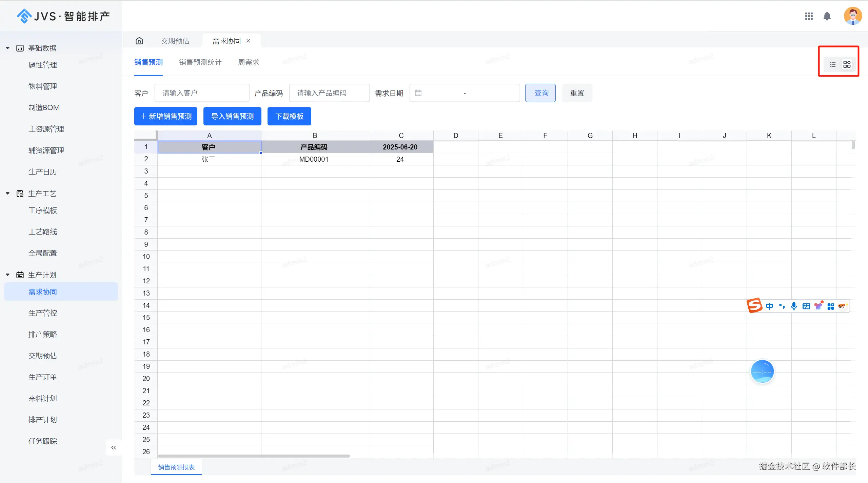Screen dimensions: 868x483
Task: Click the floating blue timer widget
Action: (x=762, y=371)
